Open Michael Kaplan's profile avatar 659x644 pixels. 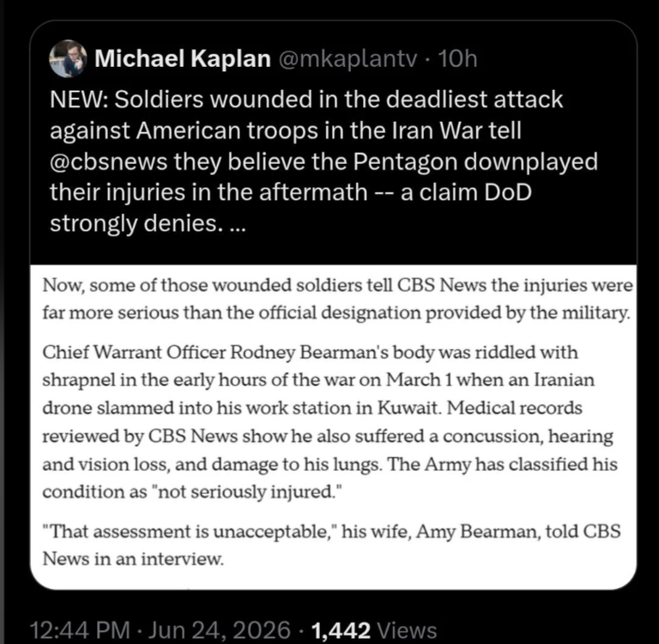click(68, 58)
